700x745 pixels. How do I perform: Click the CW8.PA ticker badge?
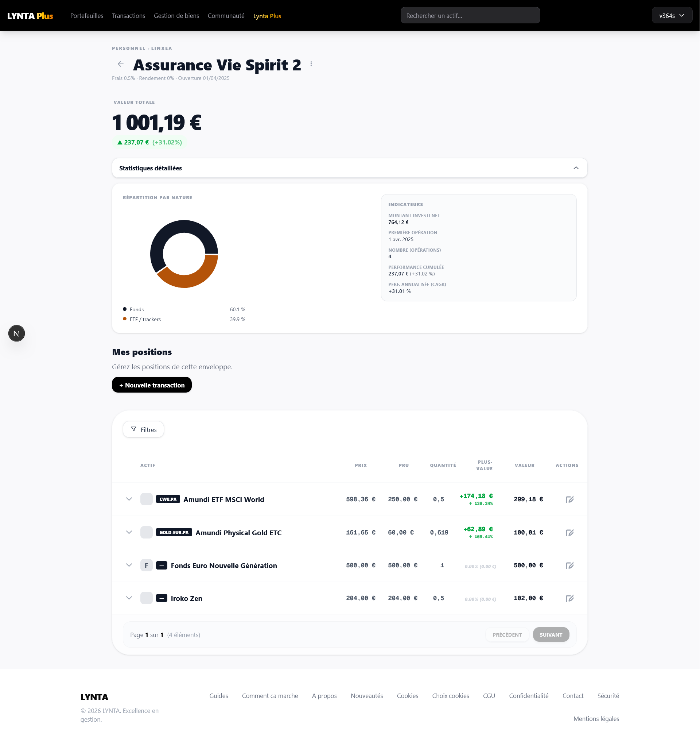coord(168,499)
